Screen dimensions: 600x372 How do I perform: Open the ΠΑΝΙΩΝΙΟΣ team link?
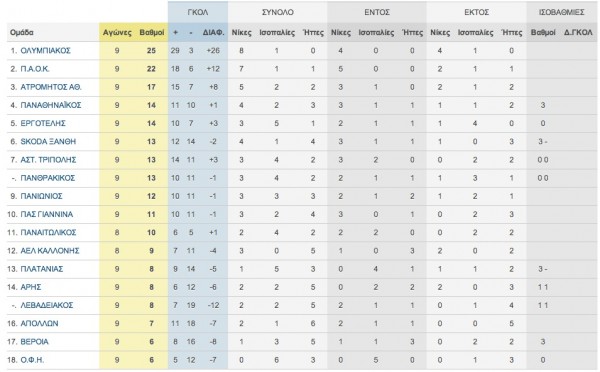click(x=41, y=196)
